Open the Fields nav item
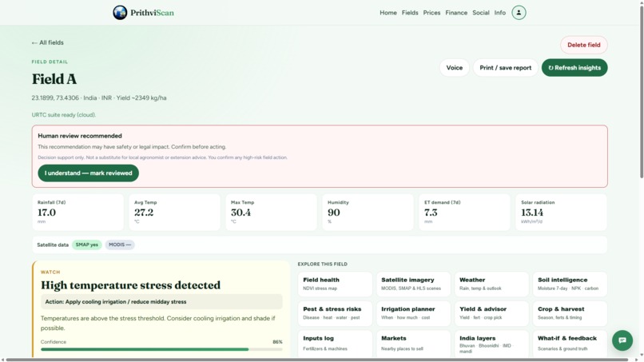The height and width of the screenshot is (362, 644). (x=410, y=13)
